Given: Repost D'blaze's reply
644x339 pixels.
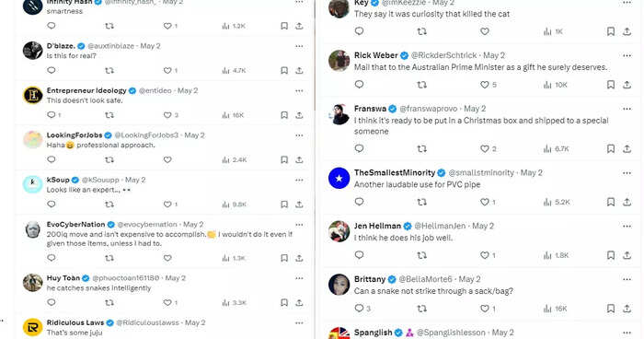Looking at the screenshot, I should [109, 71].
